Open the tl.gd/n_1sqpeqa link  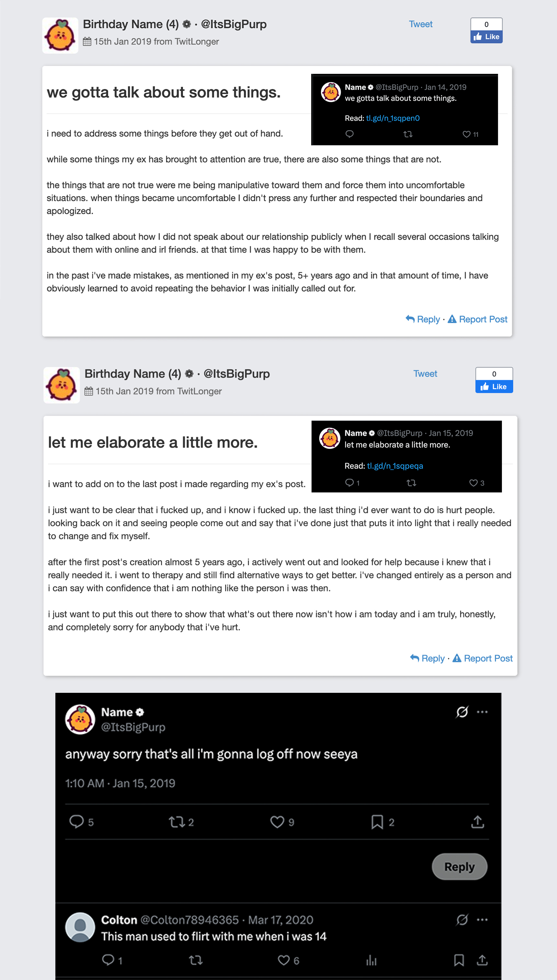coord(395,466)
